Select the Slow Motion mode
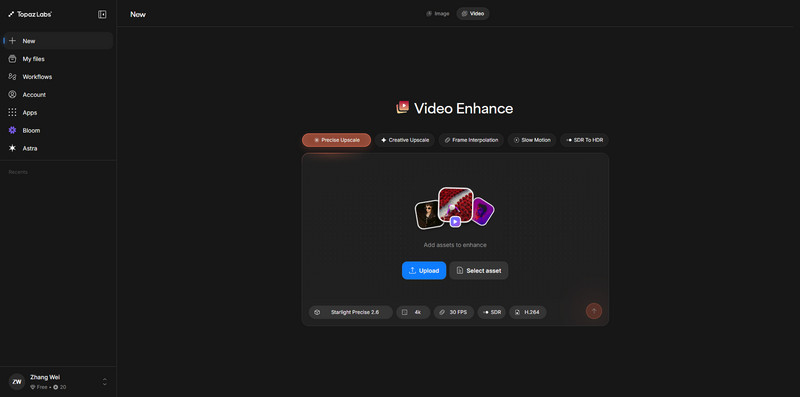Image resolution: width=800 pixels, height=397 pixels. point(532,140)
